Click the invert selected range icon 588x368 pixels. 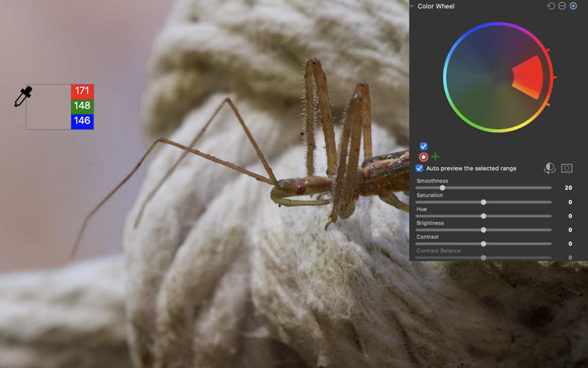pyautogui.click(x=549, y=169)
